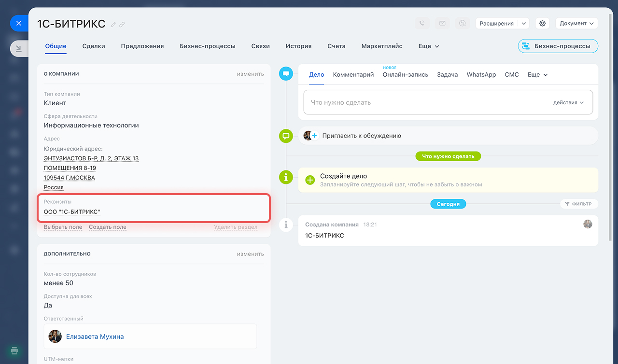Viewport: 618px width, 364px height.
Task: Open chat with the message bubble icon
Action: point(463,23)
